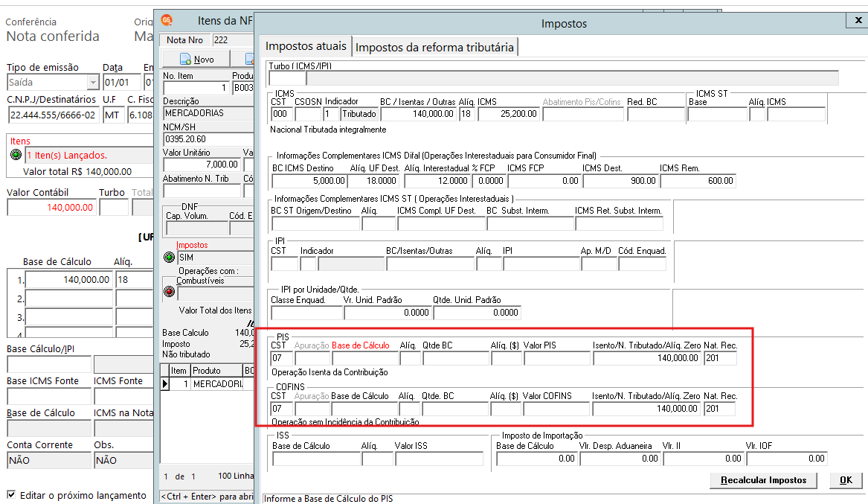Screen dimensions: 868x504
Task: Click the ISS Base de Cálculo field
Action: coord(317,459)
